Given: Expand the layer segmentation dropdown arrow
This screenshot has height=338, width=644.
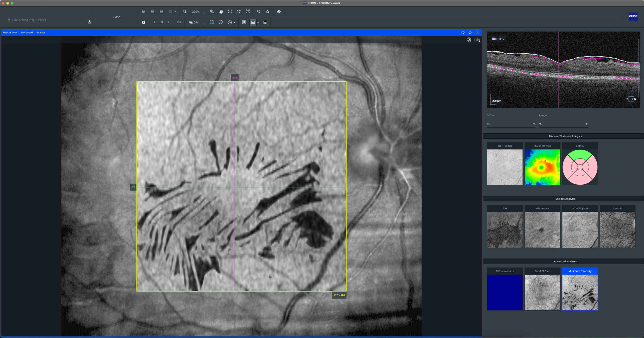Looking at the screenshot, I should click(x=258, y=23).
